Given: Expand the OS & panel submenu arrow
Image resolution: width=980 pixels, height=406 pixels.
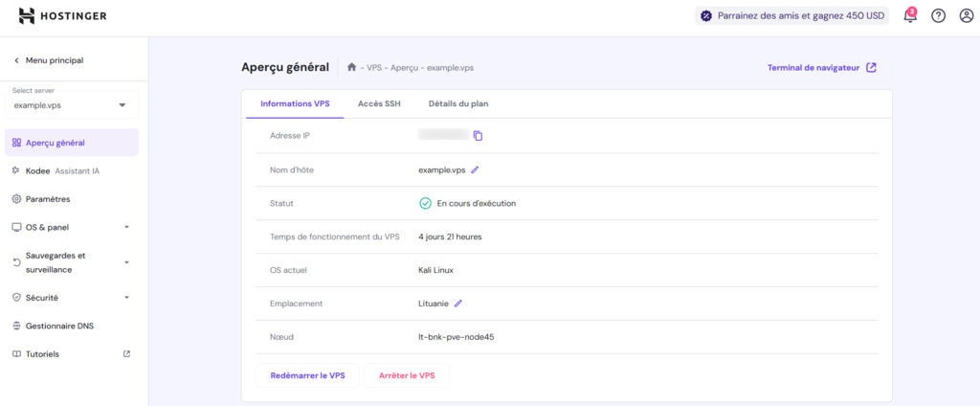Looking at the screenshot, I should click(126, 227).
